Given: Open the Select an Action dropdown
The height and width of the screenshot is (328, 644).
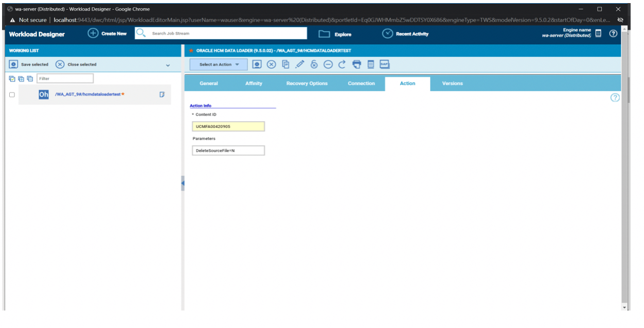Looking at the screenshot, I should click(218, 64).
